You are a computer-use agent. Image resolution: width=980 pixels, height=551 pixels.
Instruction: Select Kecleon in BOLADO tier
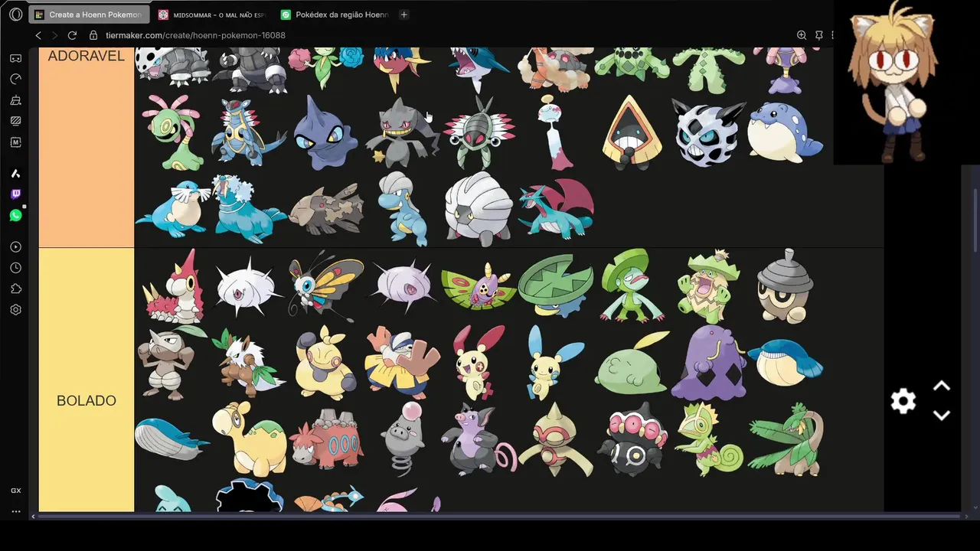(709, 439)
